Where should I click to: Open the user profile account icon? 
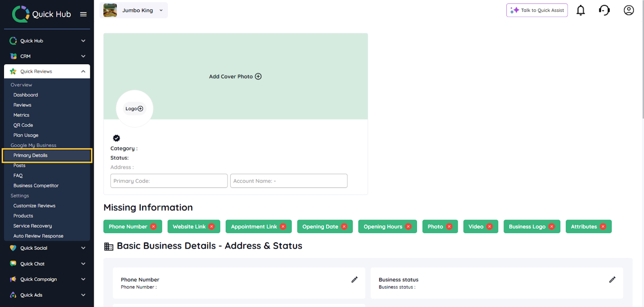click(x=629, y=10)
